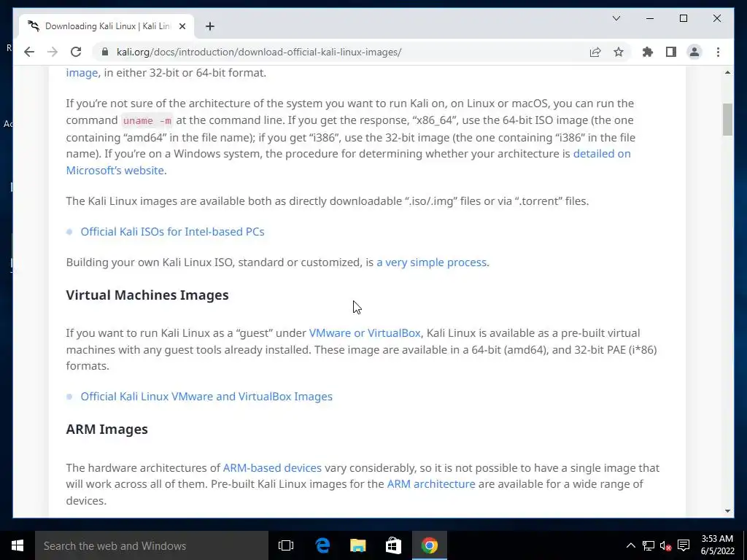Image resolution: width=747 pixels, height=560 pixels.
Task: Open the ARM architecture link
Action: tap(431, 484)
